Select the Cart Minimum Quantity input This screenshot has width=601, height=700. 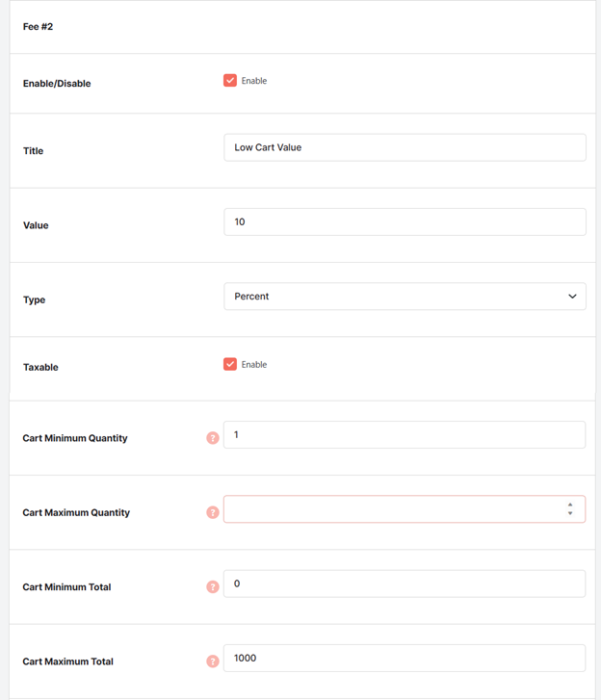click(x=405, y=435)
